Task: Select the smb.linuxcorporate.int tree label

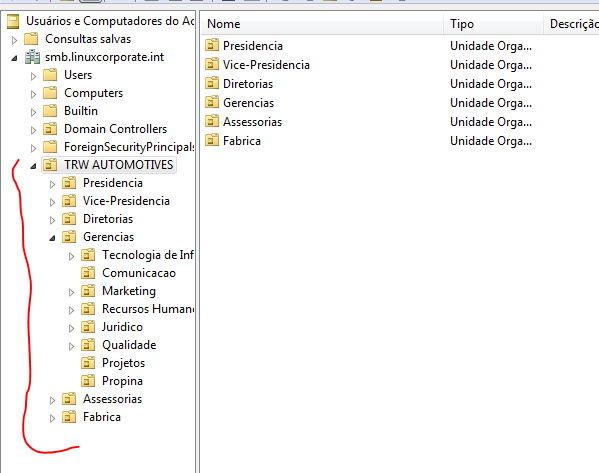Action: [104, 57]
